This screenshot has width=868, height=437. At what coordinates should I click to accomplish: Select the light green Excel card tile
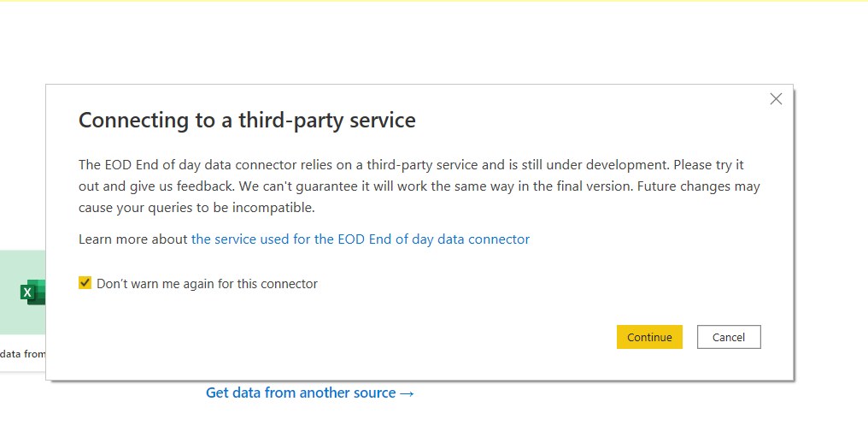[x=23, y=292]
